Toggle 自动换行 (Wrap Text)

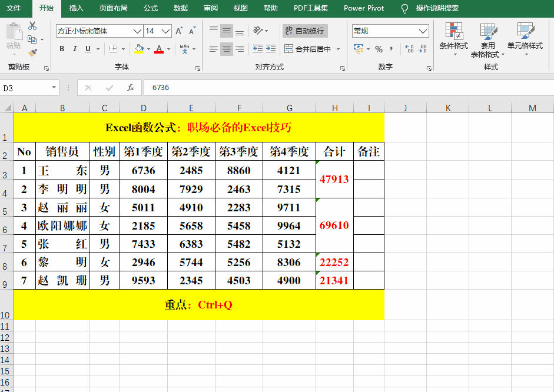pyautogui.click(x=306, y=30)
